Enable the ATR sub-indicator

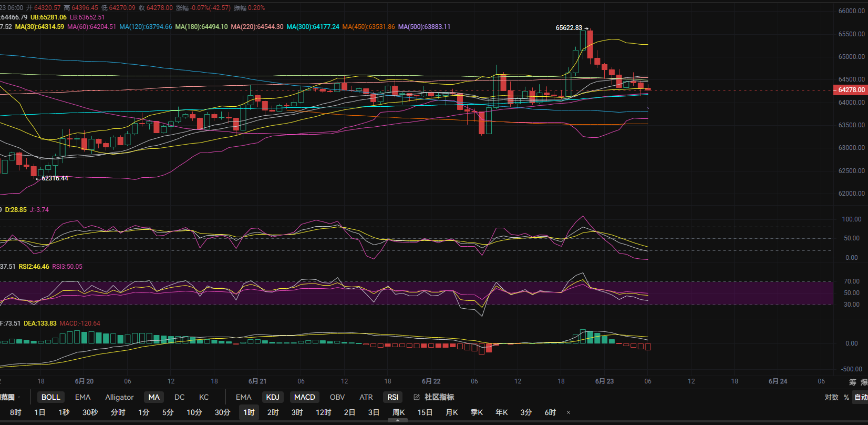366,397
